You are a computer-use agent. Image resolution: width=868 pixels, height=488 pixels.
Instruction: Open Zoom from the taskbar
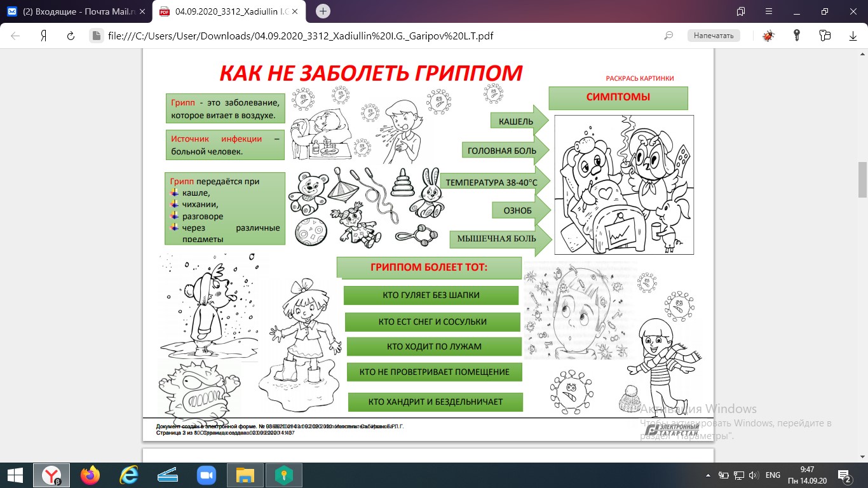click(x=206, y=475)
